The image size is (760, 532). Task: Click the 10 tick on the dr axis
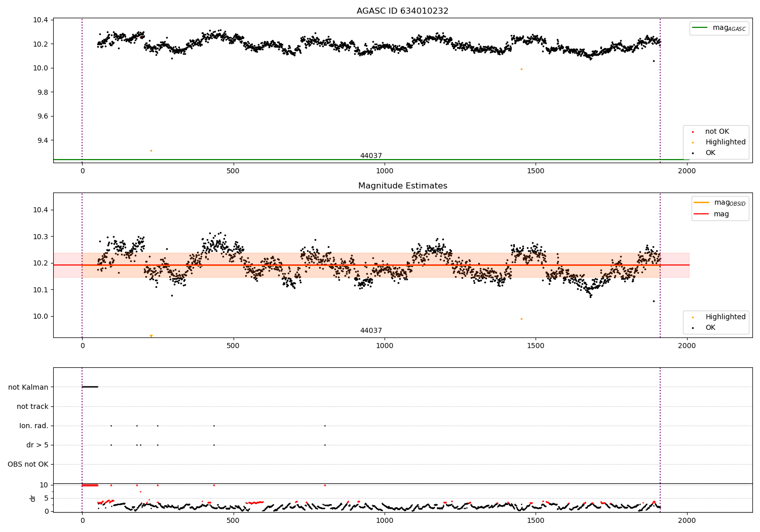tap(44, 485)
